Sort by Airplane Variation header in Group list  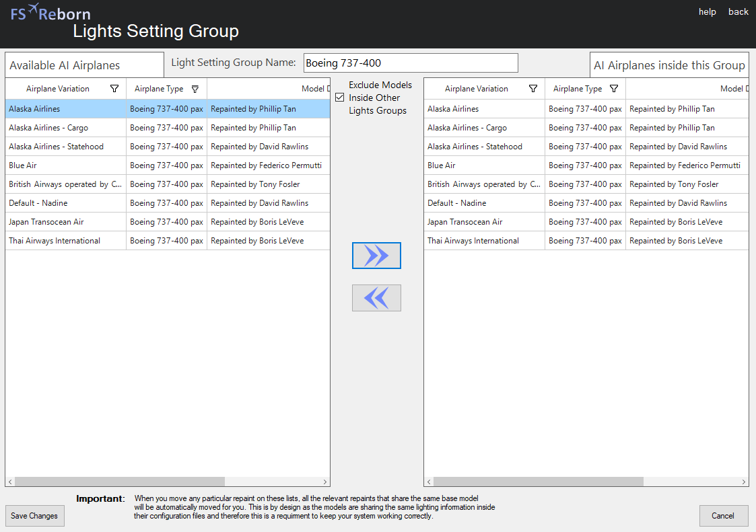coord(477,89)
